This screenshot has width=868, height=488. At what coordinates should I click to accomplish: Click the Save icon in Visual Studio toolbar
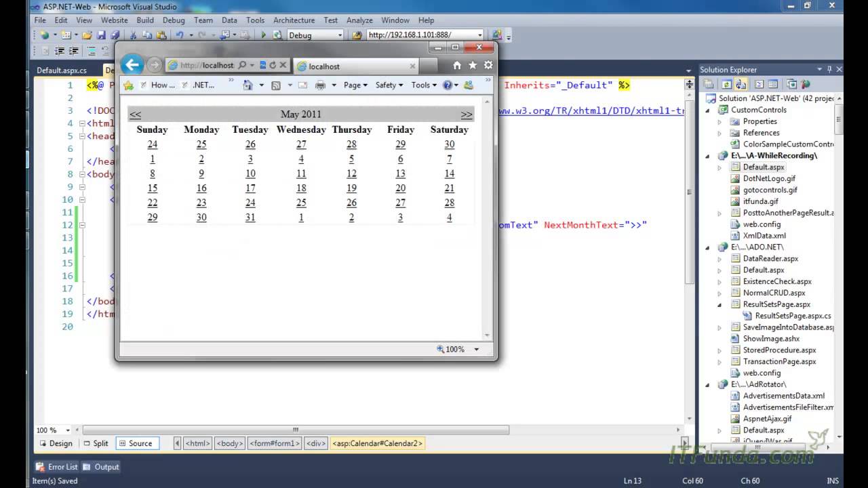pyautogui.click(x=101, y=35)
